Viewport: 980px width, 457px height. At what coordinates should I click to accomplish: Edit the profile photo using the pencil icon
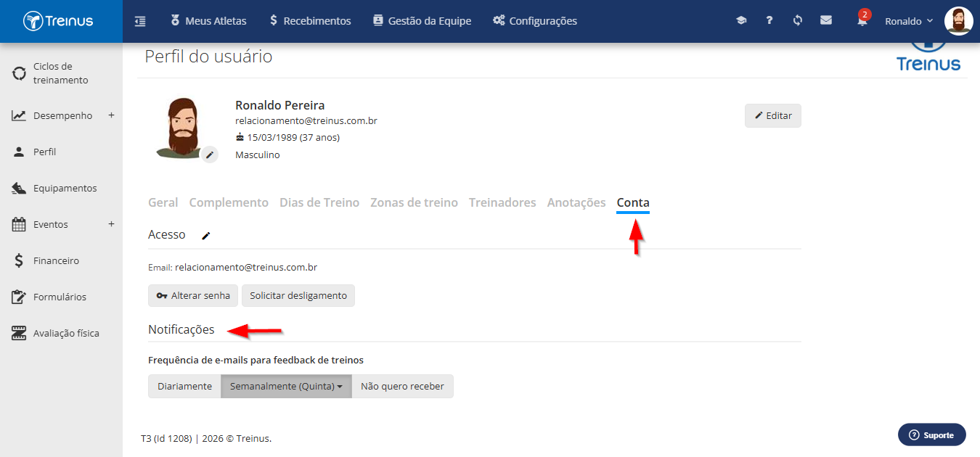[210, 154]
